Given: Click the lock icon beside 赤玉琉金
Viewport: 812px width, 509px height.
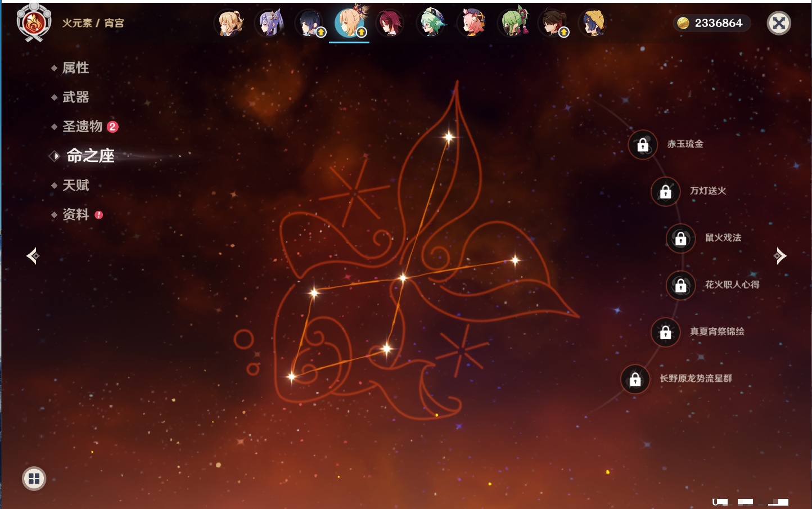Looking at the screenshot, I should point(643,145).
